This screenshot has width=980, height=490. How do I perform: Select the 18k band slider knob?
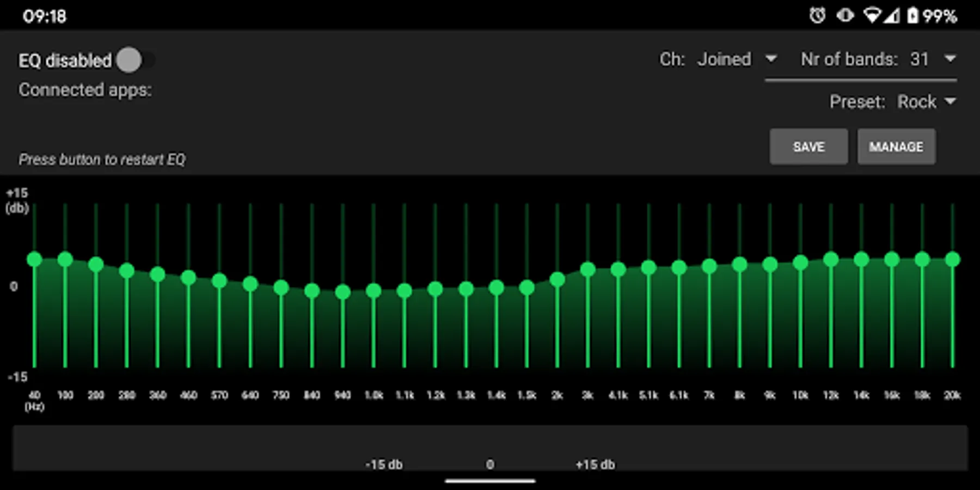coord(922,259)
